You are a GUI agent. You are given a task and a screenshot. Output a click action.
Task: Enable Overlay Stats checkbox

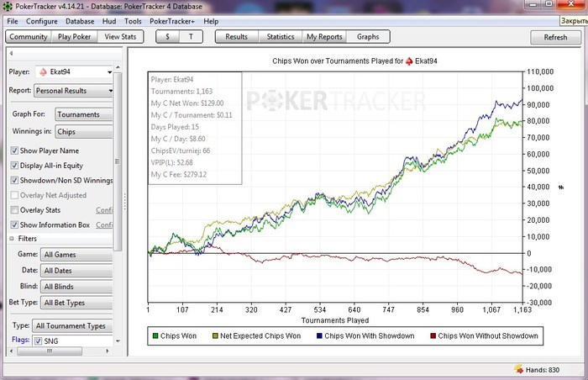tap(14, 210)
